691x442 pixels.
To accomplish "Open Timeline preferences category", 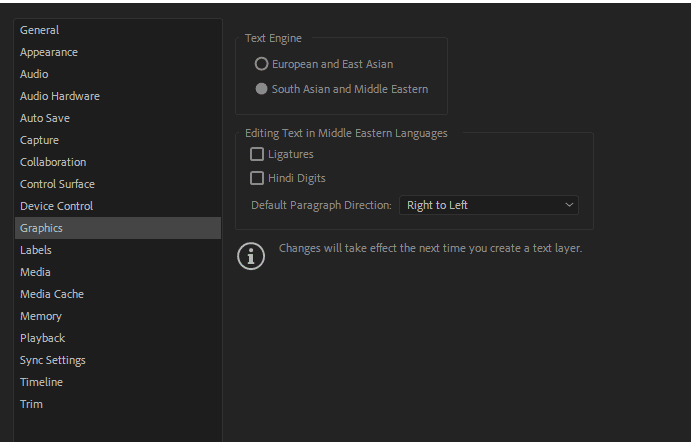I will click(x=41, y=382).
